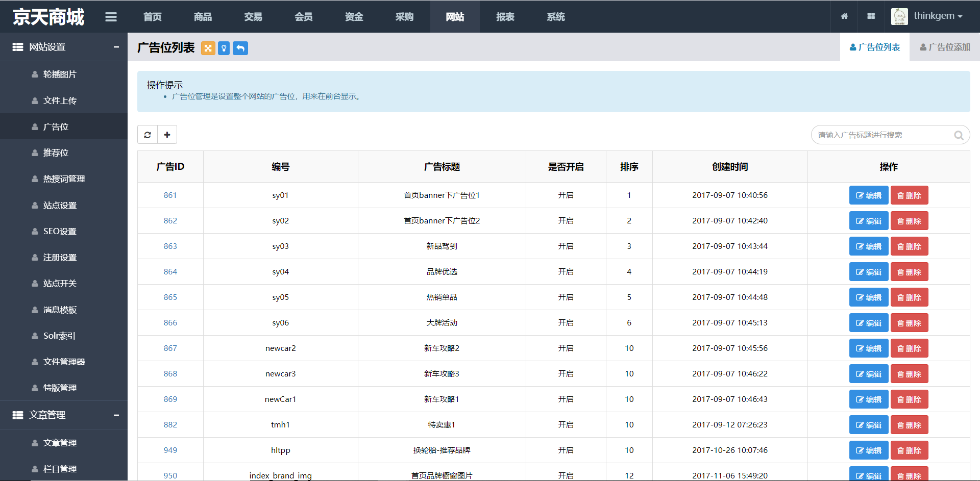Select the 网站 top navigation tab
The image size is (980, 481).
coord(455,17)
